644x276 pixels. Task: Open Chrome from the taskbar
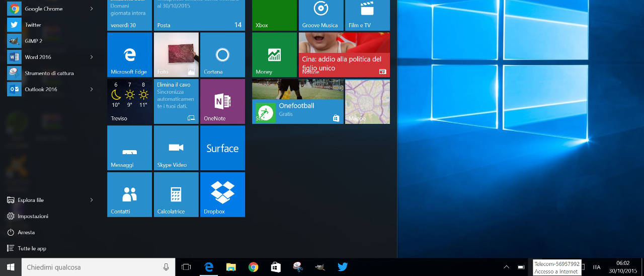pyautogui.click(x=253, y=267)
